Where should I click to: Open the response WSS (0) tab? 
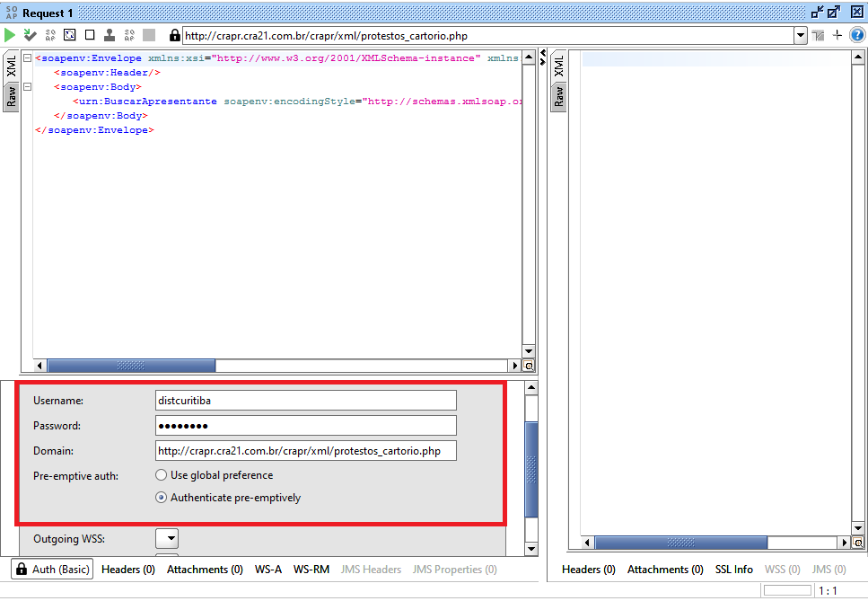coord(782,570)
